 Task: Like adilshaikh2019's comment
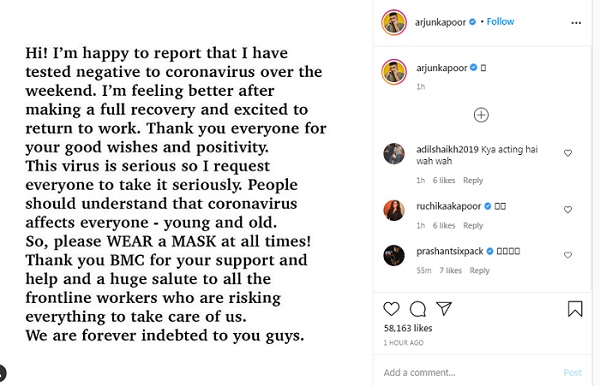click(568, 153)
